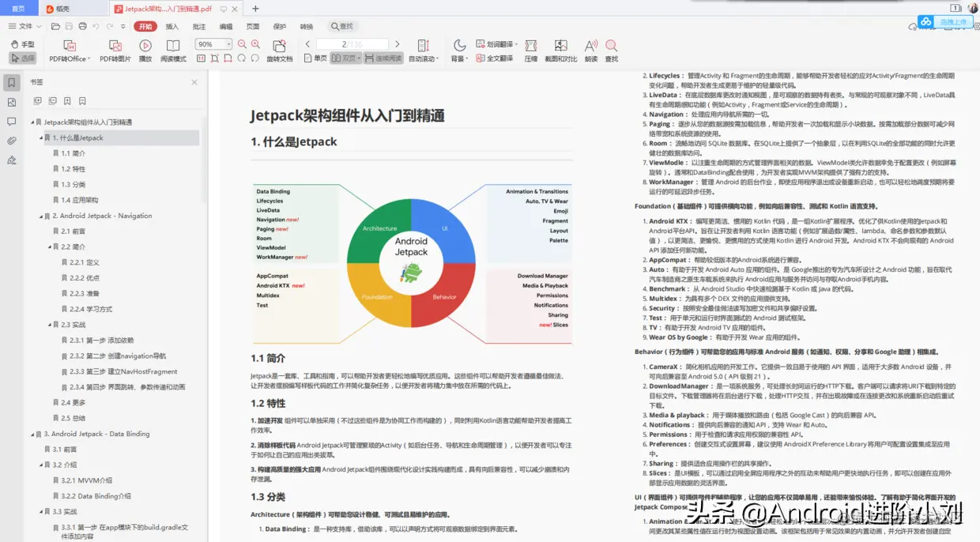980x542 pixels.
Task: Click expand all bookmarks icon
Action: pos(37,101)
